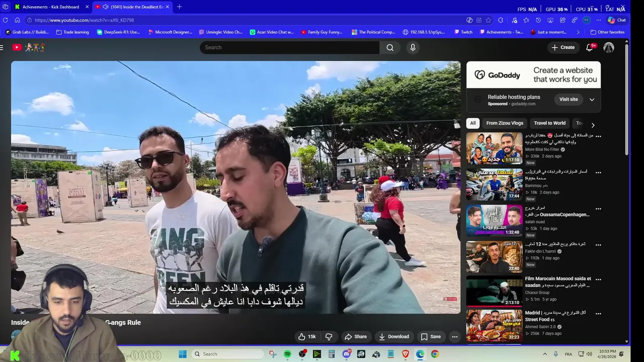
Task: Click the Windows taskbar Search box
Action: [228, 354]
